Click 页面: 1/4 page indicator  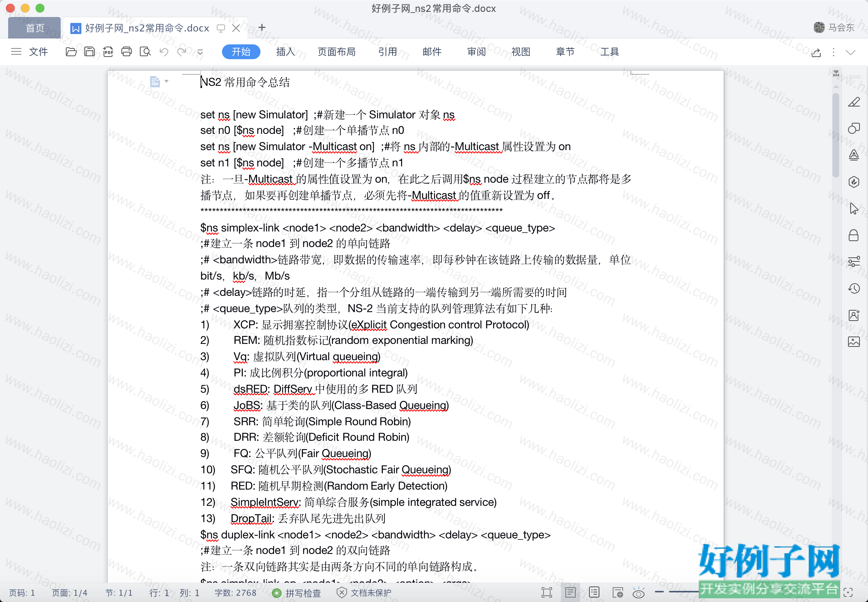coord(70,593)
